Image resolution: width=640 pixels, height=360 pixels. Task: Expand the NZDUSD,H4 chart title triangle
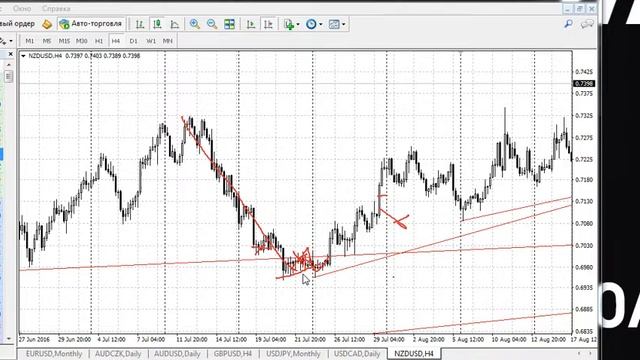24,56
